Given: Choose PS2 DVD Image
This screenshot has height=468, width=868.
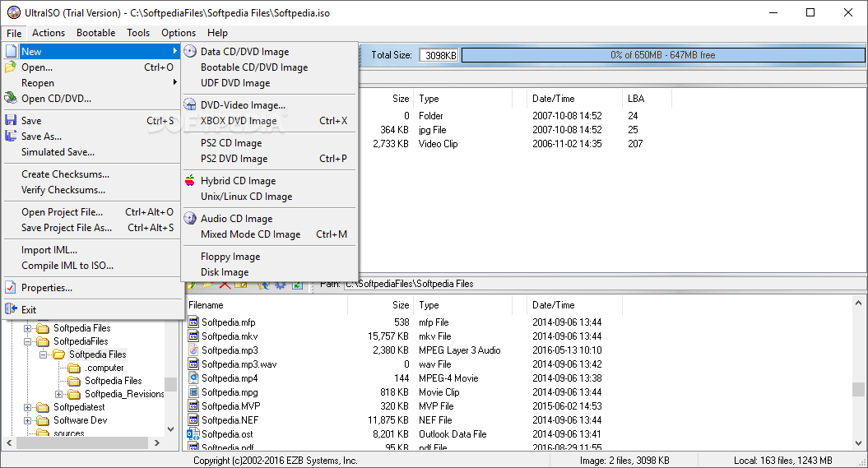Looking at the screenshot, I should tap(269, 158).
